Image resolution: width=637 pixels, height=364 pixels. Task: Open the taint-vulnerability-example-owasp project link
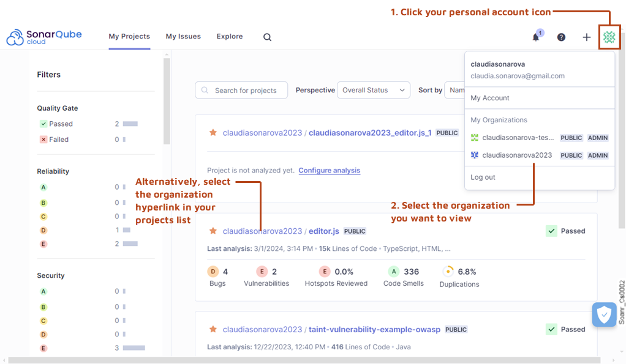click(375, 329)
